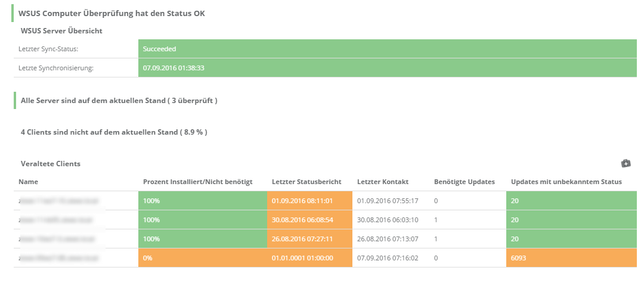The image size is (644, 283).
Task: Click the orange 0% installed cell
Action: click(202, 258)
